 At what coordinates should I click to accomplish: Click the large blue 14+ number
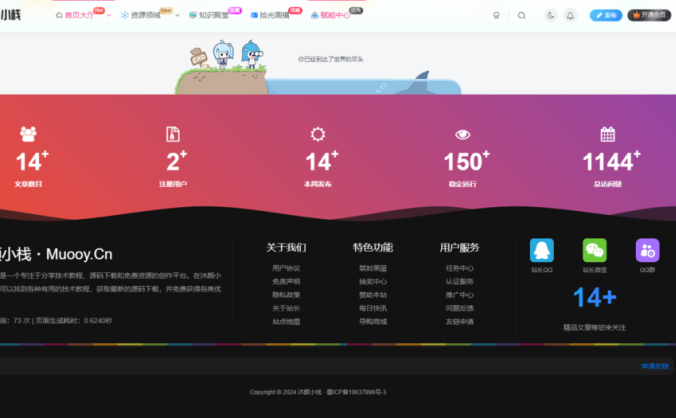(595, 297)
